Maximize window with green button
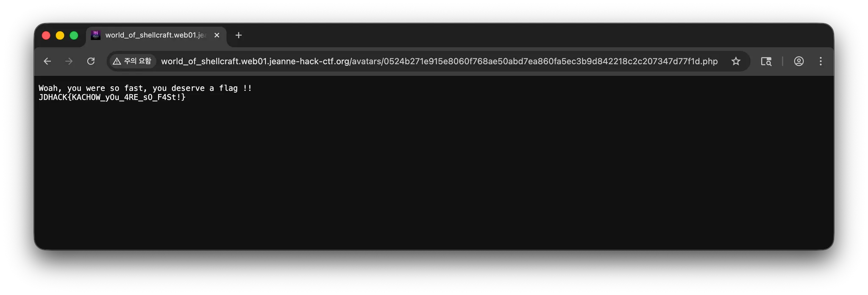 coord(74,36)
